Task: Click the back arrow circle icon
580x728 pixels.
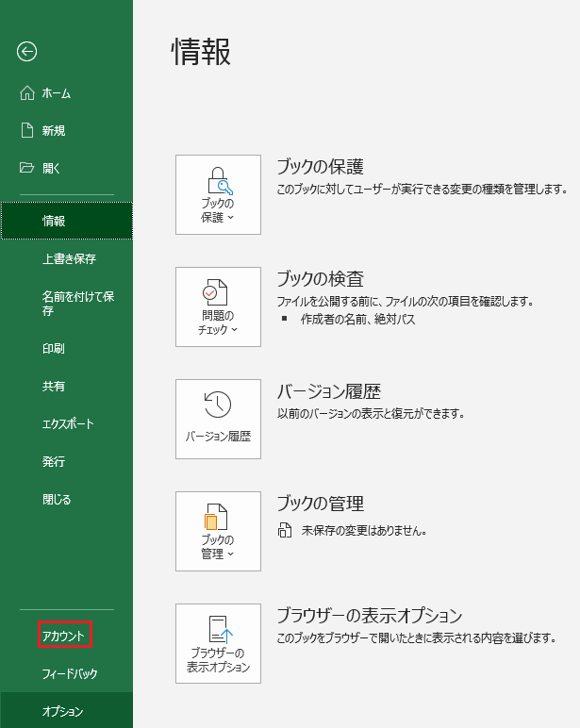Action: click(27, 52)
